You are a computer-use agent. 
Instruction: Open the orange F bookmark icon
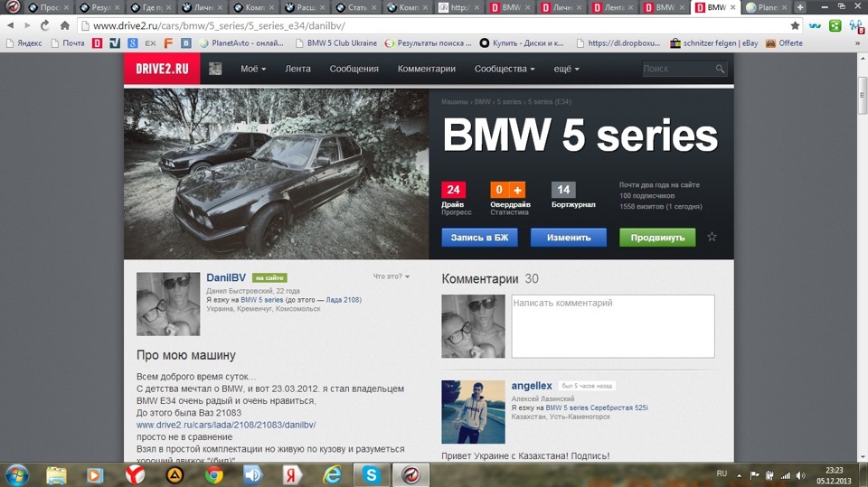(168, 43)
